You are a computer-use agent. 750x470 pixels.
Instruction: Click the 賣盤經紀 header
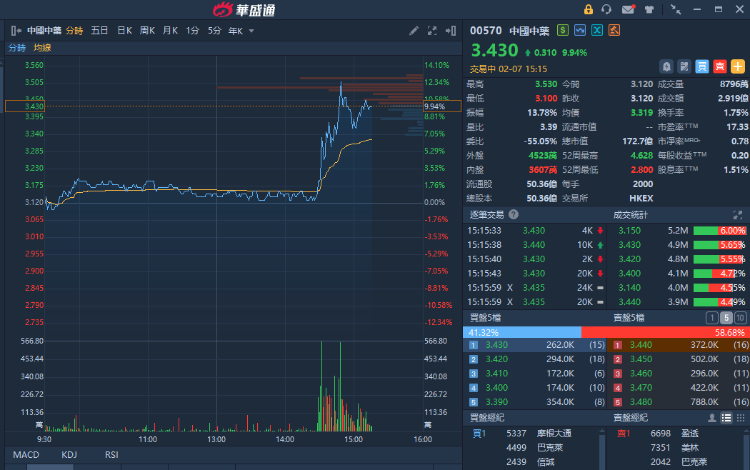click(x=630, y=418)
